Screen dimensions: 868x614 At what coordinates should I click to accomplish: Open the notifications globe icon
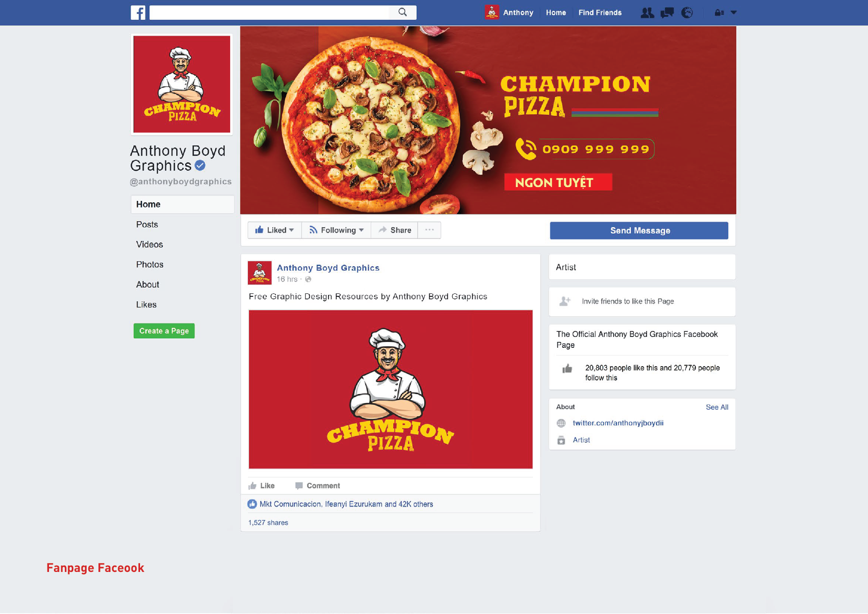coord(687,13)
